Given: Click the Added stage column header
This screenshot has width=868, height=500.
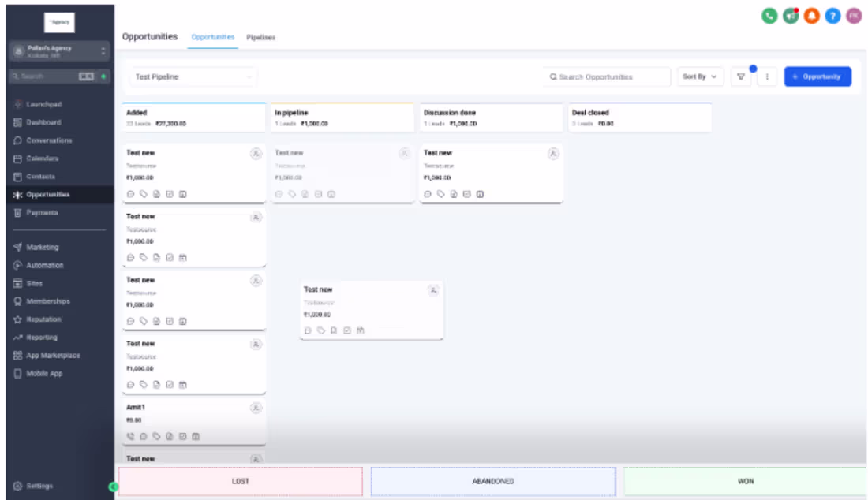Looking at the screenshot, I should tap(194, 118).
